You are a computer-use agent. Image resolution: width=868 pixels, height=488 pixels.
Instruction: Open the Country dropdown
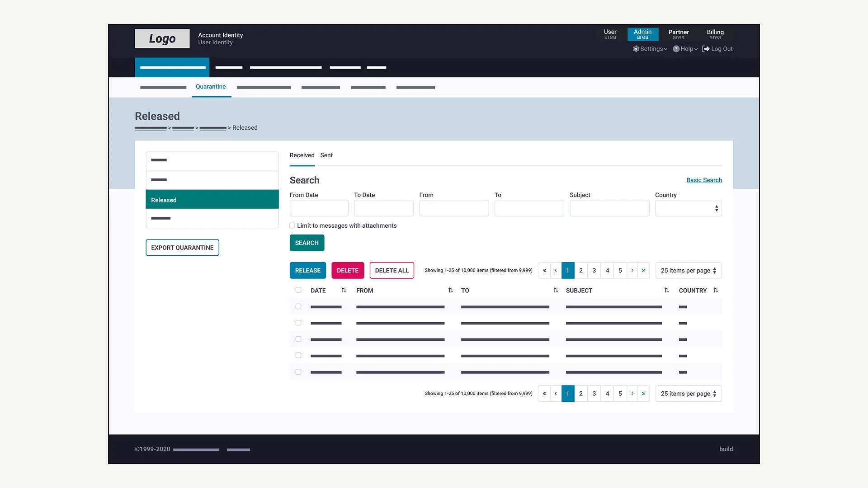pos(688,208)
